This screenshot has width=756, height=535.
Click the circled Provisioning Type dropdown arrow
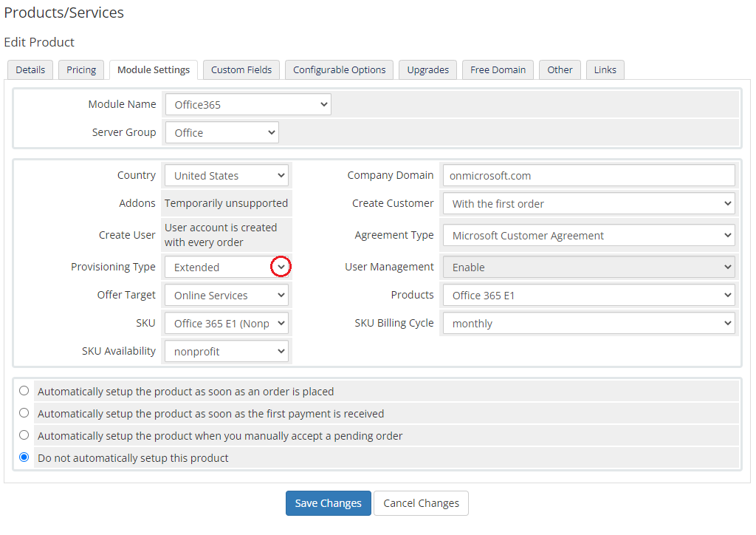(x=281, y=267)
